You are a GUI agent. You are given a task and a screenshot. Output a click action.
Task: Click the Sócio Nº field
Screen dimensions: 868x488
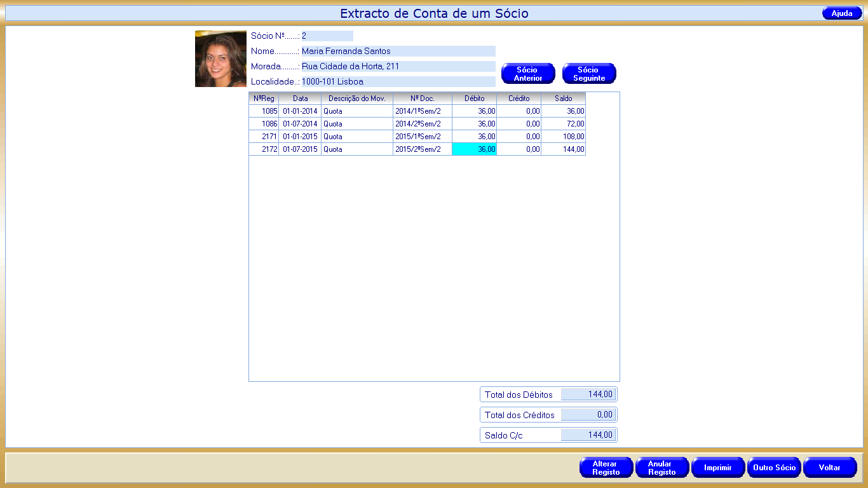(327, 36)
